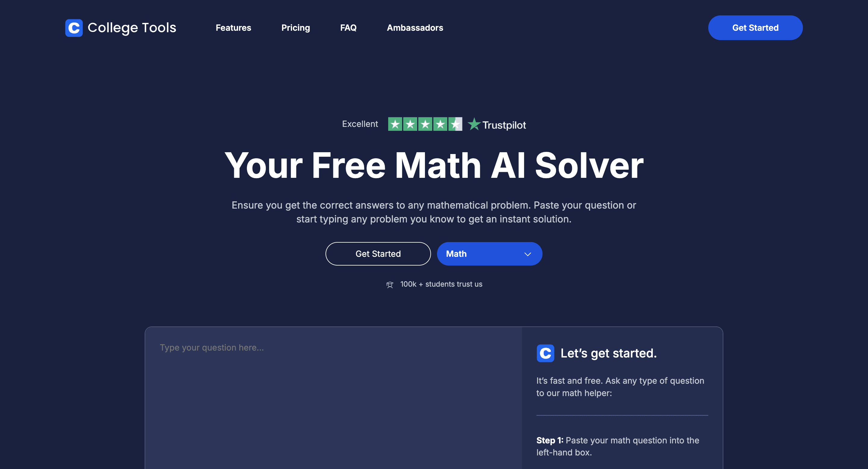The width and height of the screenshot is (868, 469).
Task: Select the Pricing navigation link
Action: click(296, 28)
